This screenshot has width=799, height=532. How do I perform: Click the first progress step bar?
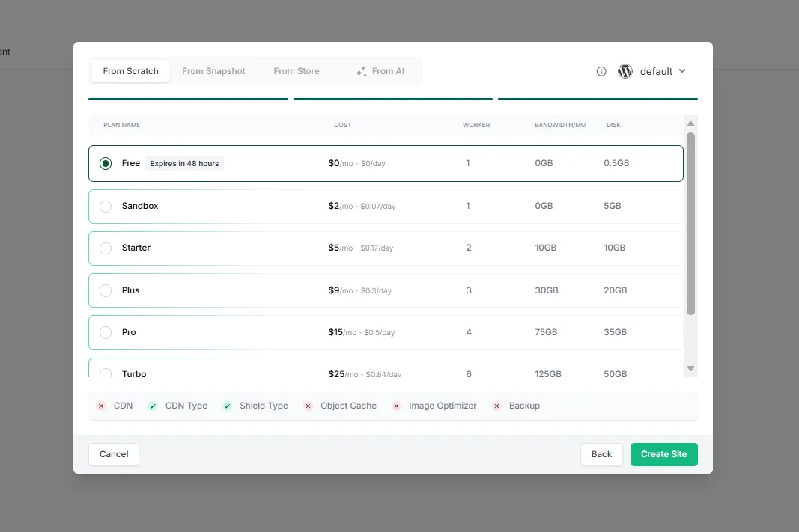click(188, 99)
